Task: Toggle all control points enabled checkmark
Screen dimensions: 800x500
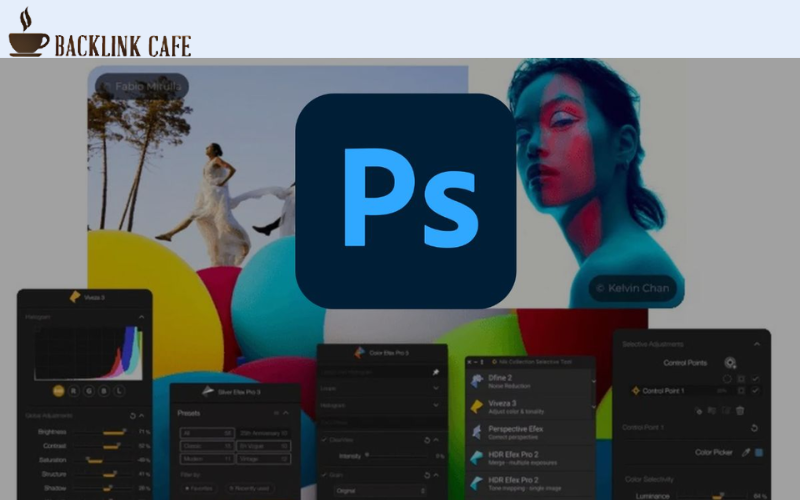Action: [x=755, y=379]
